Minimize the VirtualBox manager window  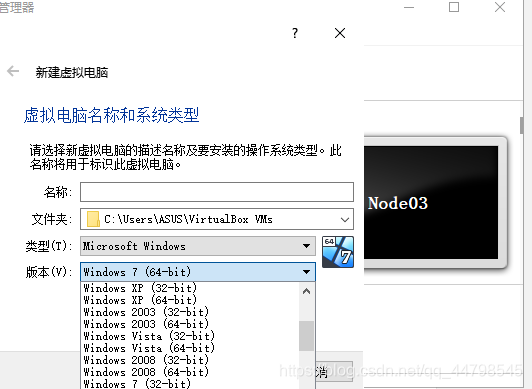409,7
